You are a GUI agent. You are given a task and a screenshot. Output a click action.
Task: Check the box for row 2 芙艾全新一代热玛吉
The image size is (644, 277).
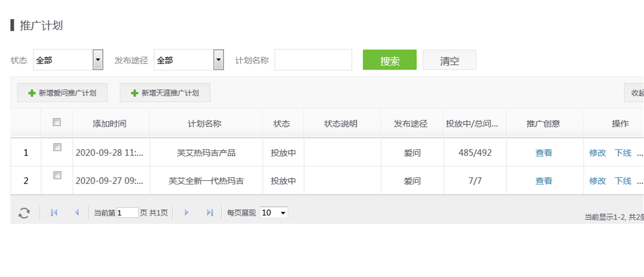57,176
